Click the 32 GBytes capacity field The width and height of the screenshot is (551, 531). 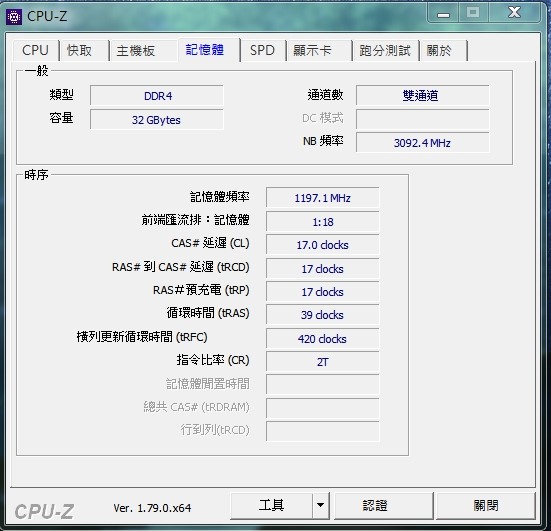(x=157, y=119)
